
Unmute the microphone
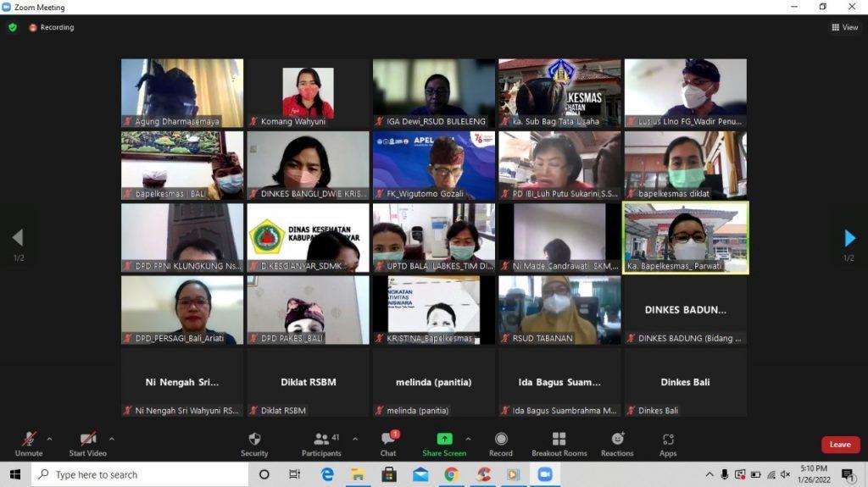tap(29, 440)
